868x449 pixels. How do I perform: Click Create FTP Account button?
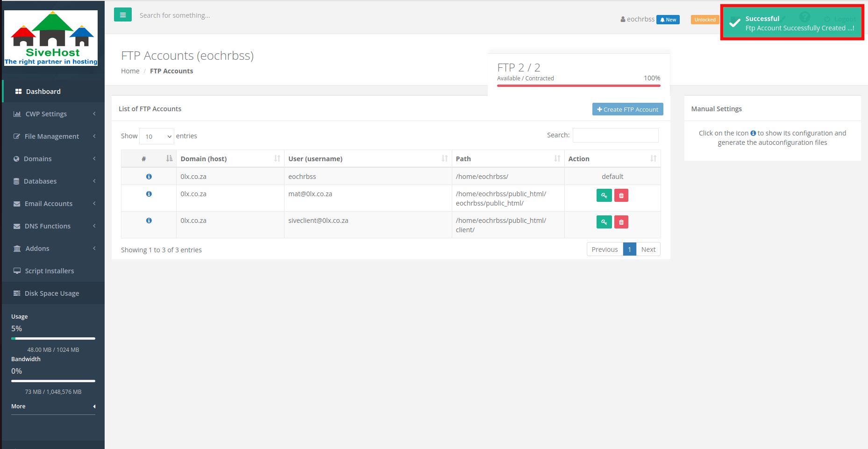[x=628, y=109]
